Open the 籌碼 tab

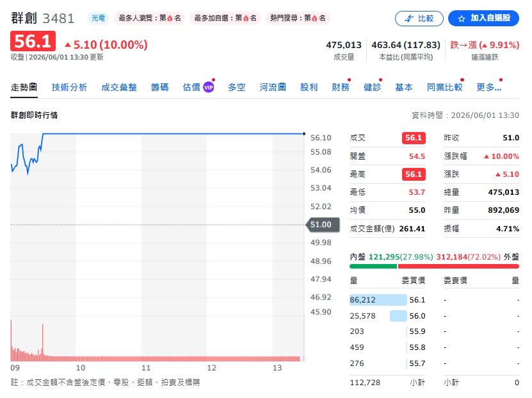[159, 88]
